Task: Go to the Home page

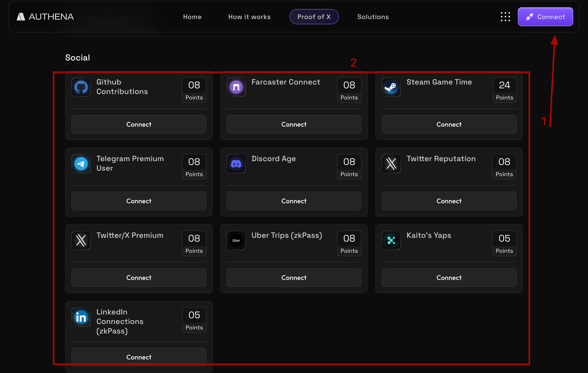Action: 192,17
